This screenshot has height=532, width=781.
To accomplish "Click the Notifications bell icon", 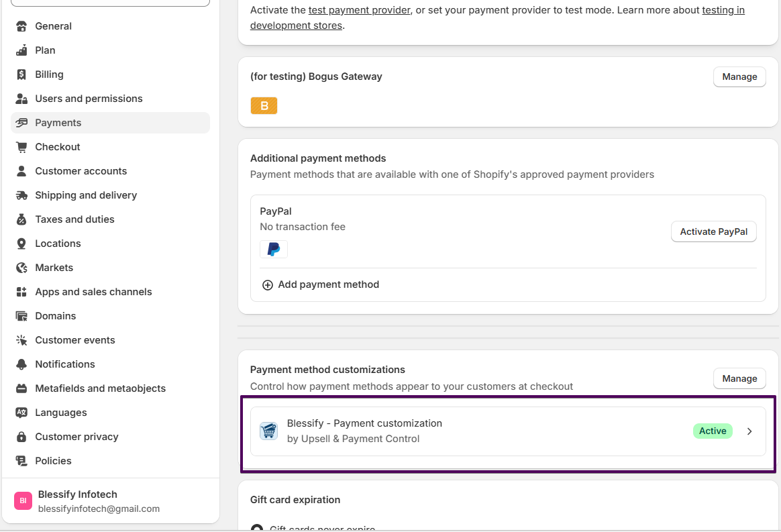I will click(x=21, y=364).
